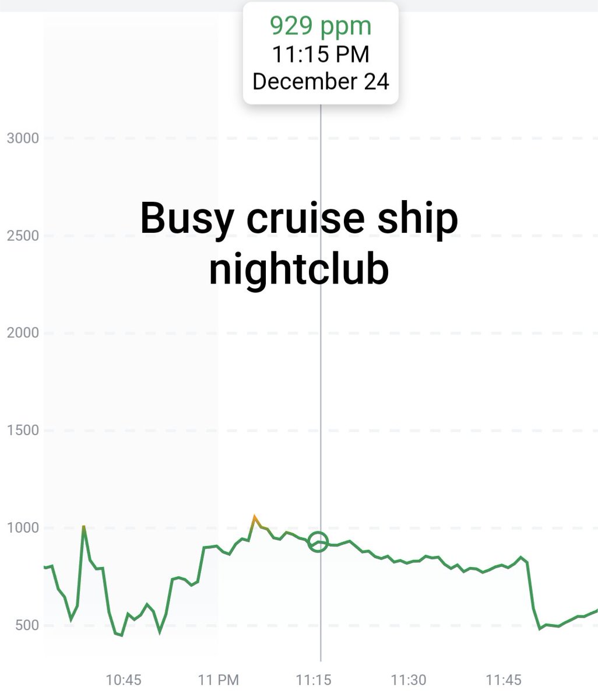Select the 10:45 label on the time axis
This screenshot has height=700, width=598.
[x=124, y=680]
